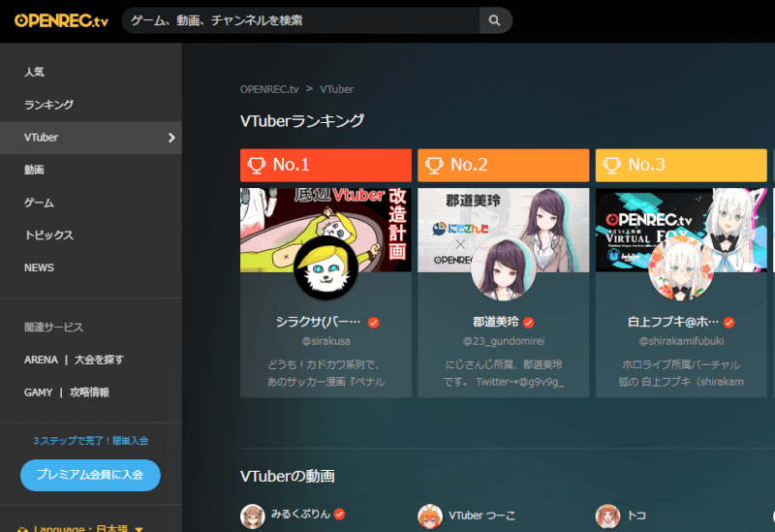Click the にじさんじ所属、郡道美玲 description
Image resolution: width=775 pixels, height=532 pixels.
point(503,373)
